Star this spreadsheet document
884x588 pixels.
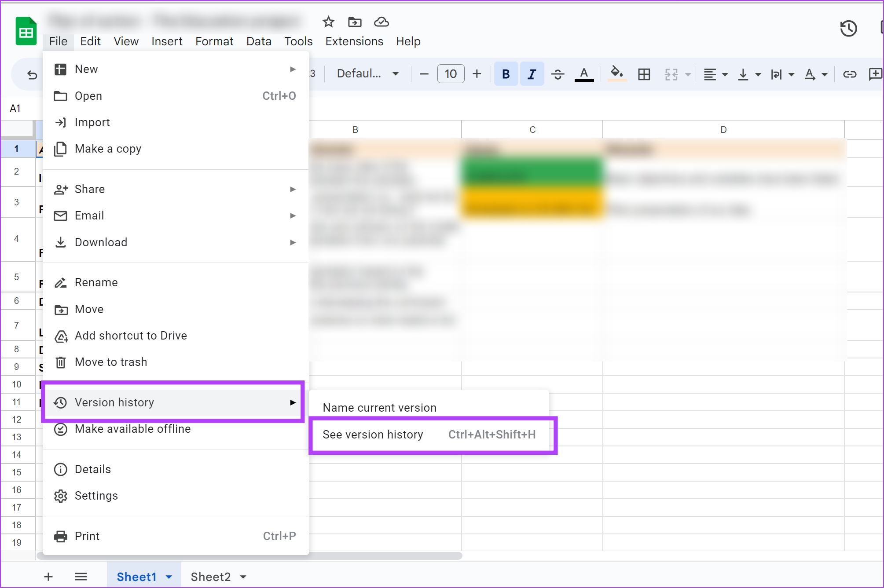click(x=328, y=22)
